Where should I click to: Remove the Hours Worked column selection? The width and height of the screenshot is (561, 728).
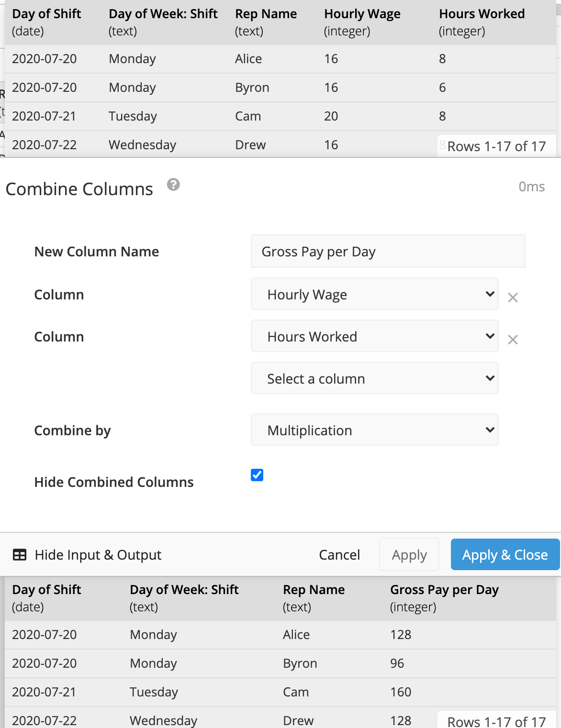click(513, 340)
